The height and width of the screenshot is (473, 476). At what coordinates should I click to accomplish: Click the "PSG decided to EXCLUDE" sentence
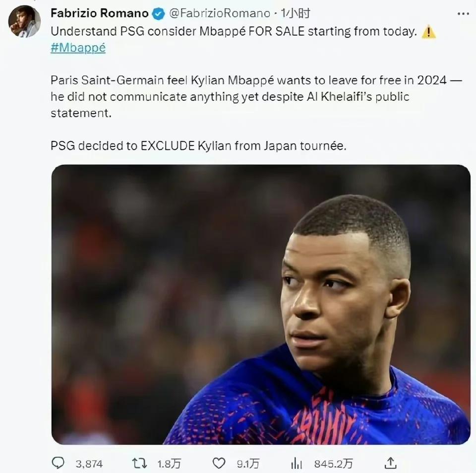[197, 146]
